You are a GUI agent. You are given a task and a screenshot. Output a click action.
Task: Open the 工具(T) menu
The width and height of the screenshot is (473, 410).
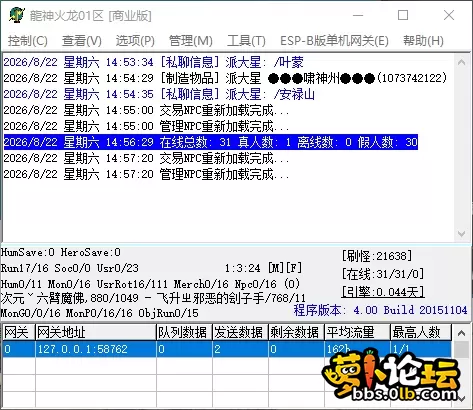[x=246, y=41]
